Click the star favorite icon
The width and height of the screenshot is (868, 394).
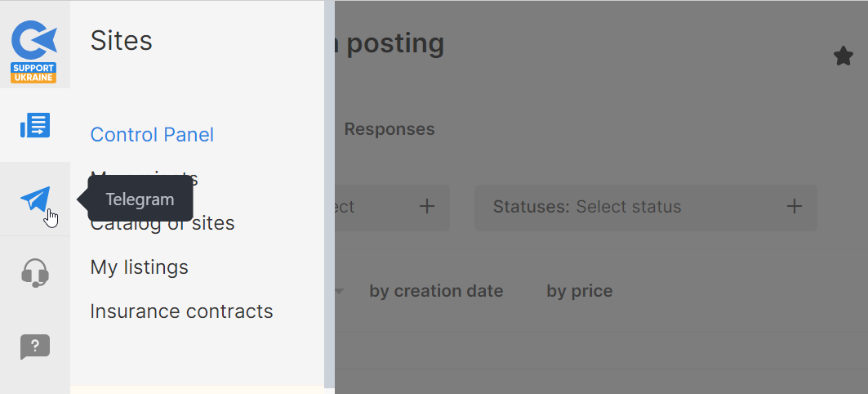tap(843, 56)
